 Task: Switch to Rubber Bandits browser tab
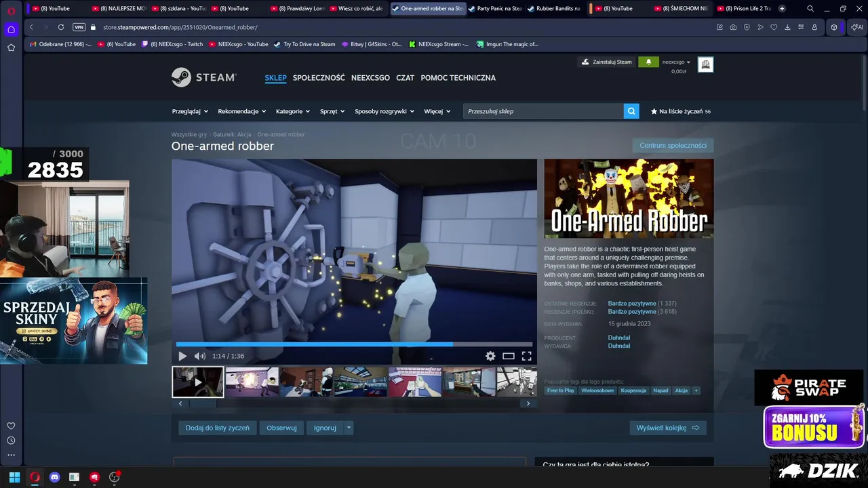coord(554,9)
